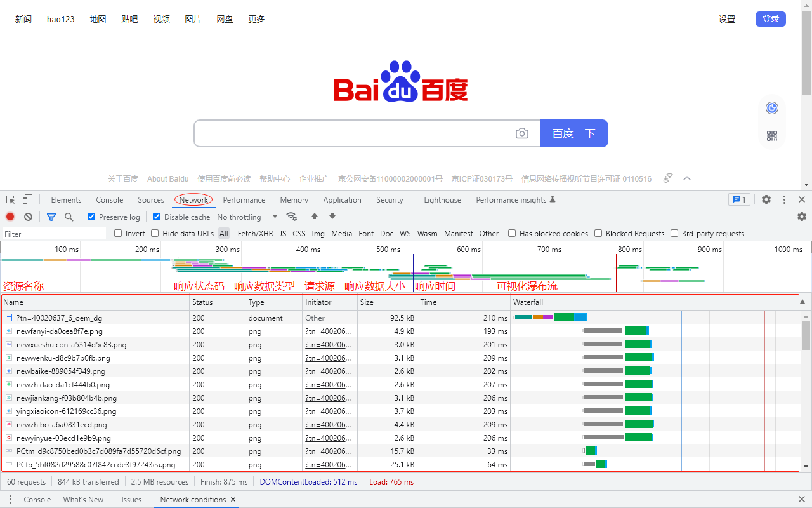Click the 登录 login button
The image size is (812, 508).
771,19
